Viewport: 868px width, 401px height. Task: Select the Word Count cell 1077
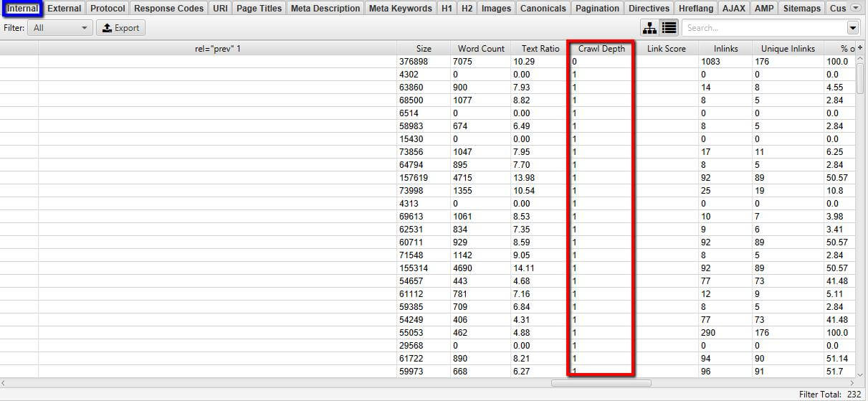tap(481, 100)
